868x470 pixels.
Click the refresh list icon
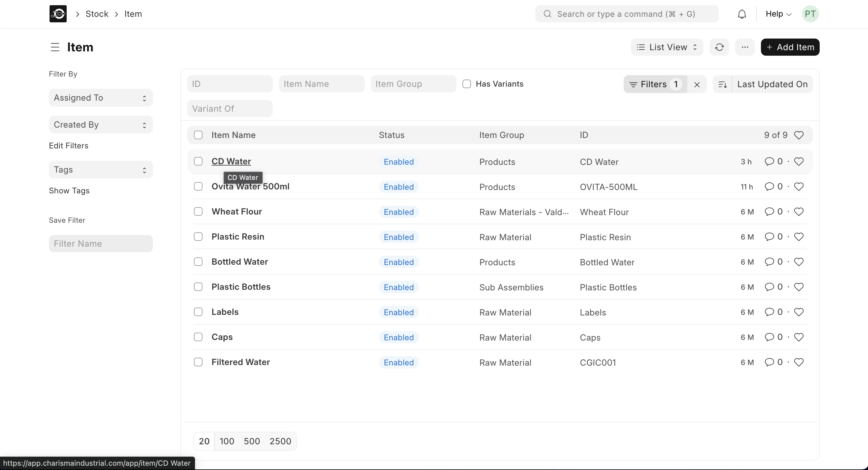(x=719, y=47)
